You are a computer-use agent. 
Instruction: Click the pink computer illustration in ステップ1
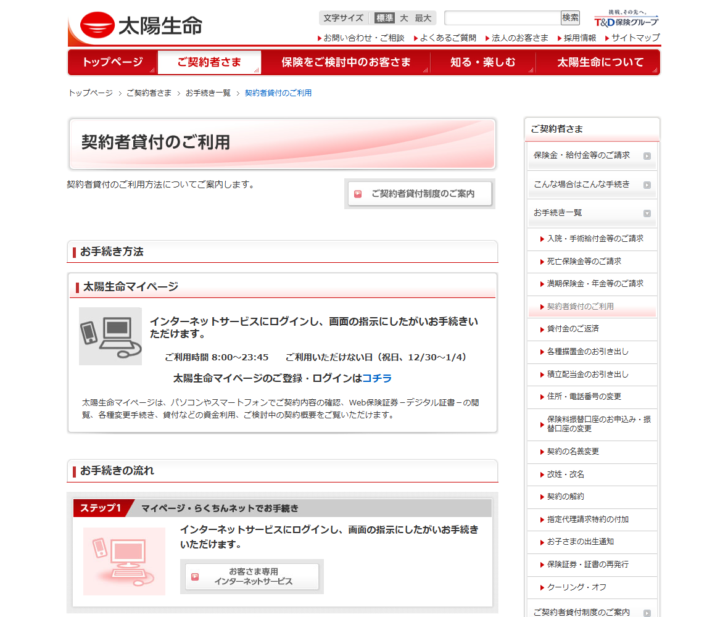(124, 561)
